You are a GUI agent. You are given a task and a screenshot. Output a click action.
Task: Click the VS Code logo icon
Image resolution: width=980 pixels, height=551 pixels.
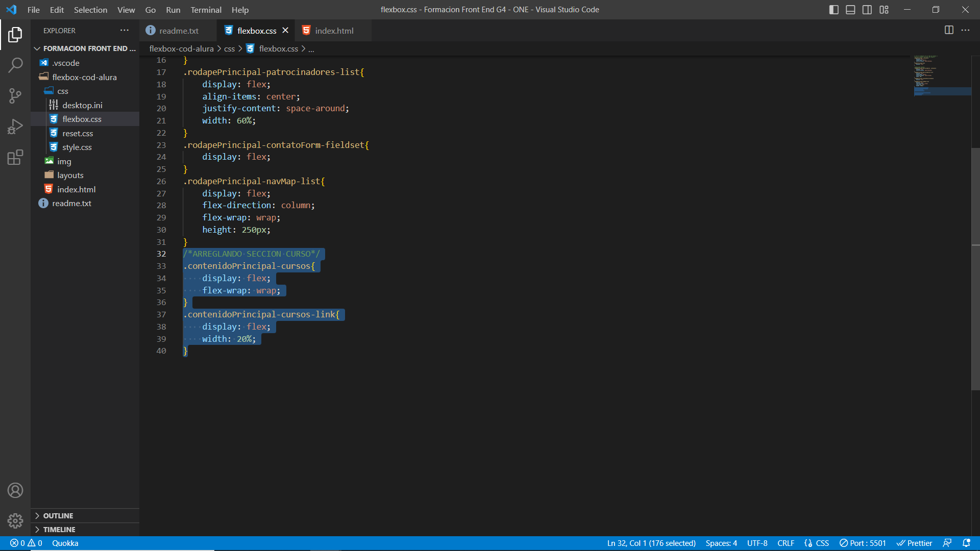click(11, 10)
